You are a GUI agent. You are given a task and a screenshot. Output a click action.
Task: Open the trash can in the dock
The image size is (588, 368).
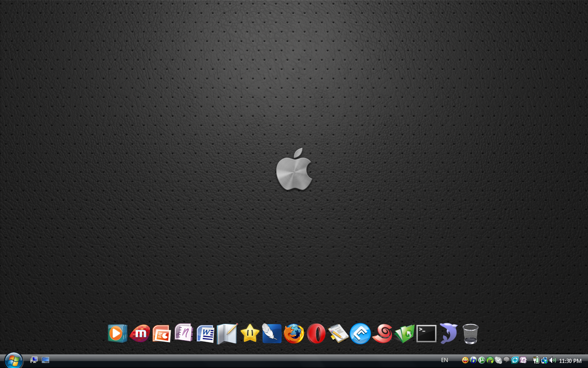470,333
